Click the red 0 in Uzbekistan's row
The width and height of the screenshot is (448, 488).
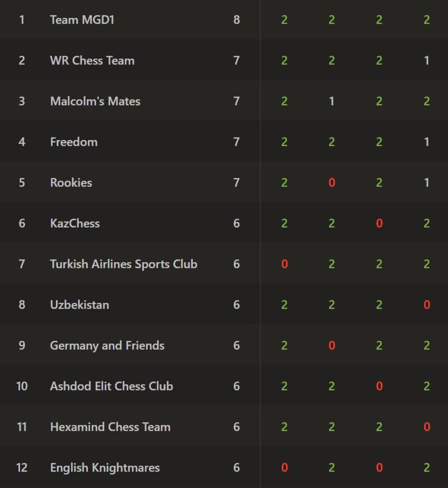427,305
